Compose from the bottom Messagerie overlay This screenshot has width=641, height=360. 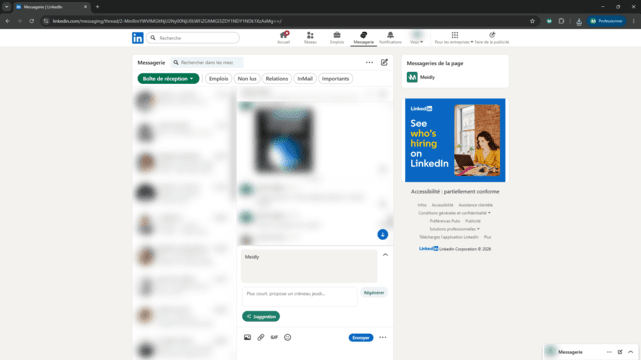(620, 352)
